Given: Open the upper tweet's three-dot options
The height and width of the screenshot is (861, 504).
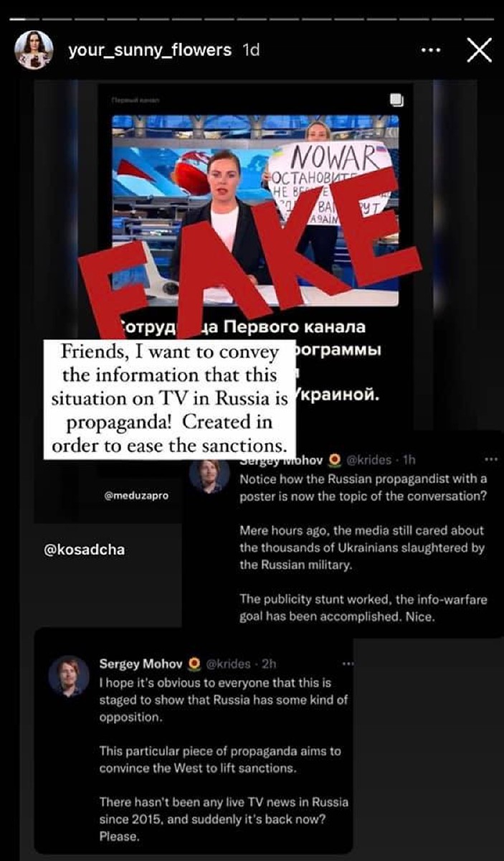Looking at the screenshot, I should coord(491,459).
